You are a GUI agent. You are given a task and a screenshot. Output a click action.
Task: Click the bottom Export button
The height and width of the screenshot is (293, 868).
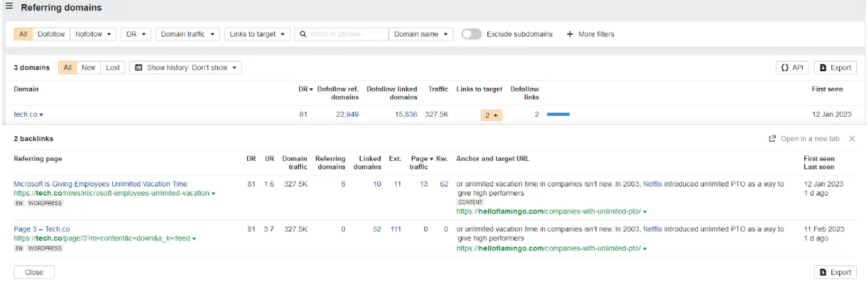tap(835, 272)
